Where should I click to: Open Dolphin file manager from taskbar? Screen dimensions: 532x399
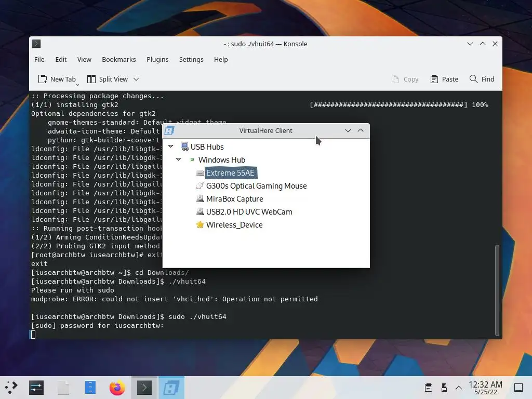tap(90, 388)
